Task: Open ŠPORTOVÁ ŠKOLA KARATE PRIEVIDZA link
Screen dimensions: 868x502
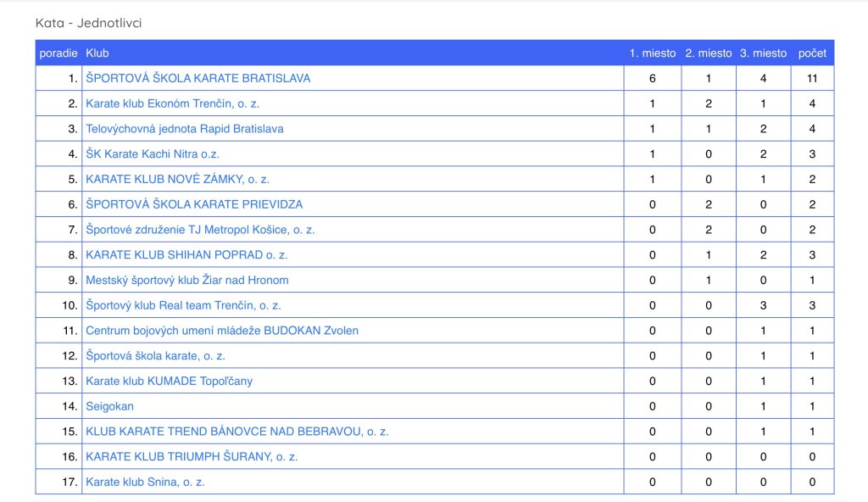Action: click(194, 204)
